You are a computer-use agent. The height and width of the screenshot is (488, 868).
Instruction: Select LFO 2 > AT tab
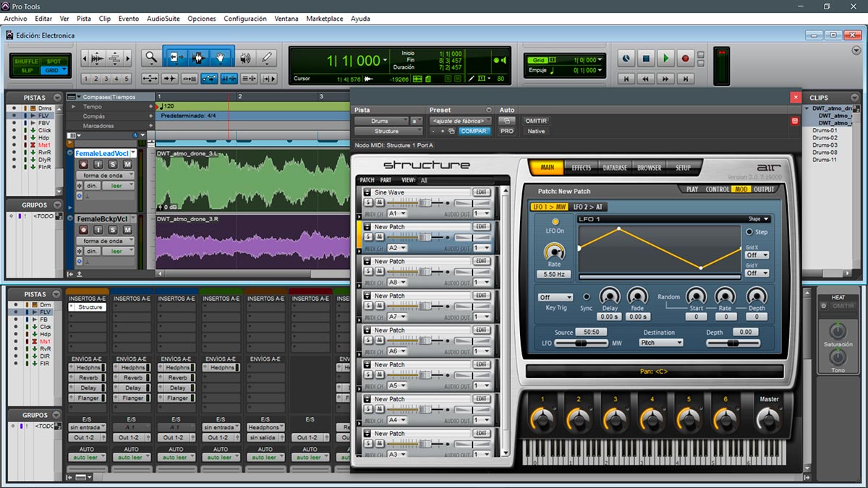point(589,207)
